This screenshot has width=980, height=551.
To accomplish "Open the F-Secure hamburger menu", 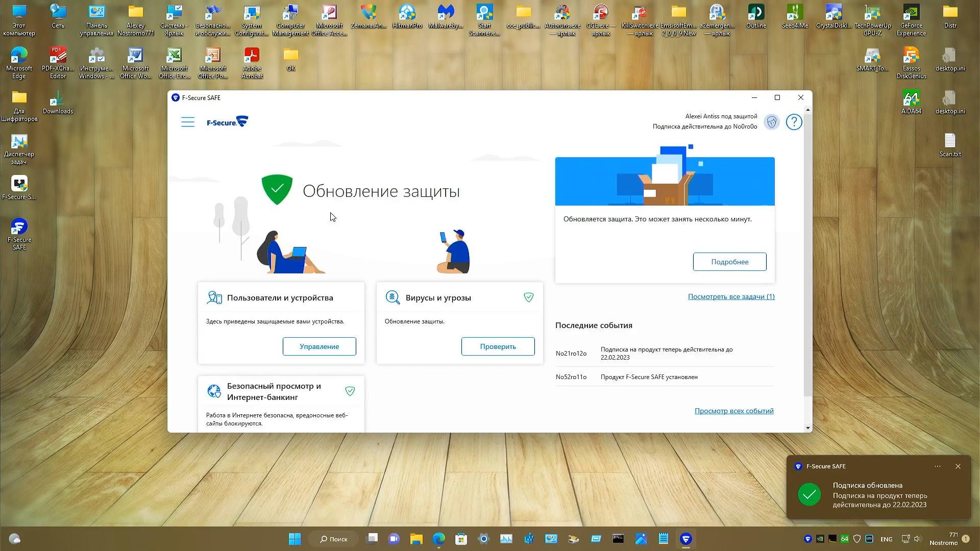I will (x=187, y=122).
